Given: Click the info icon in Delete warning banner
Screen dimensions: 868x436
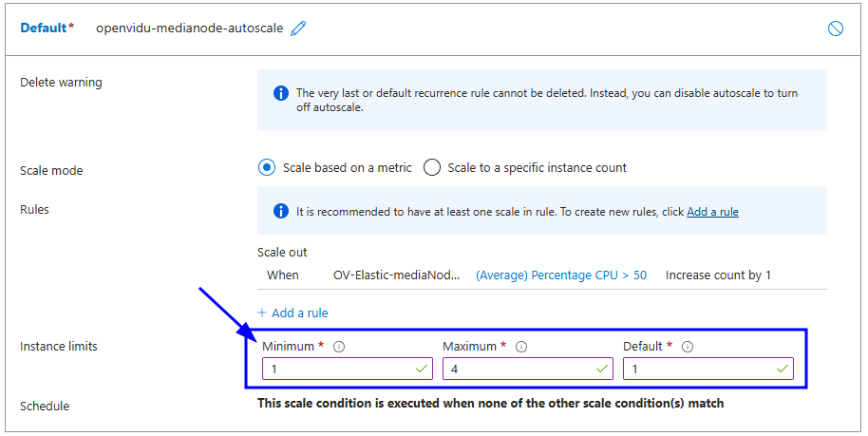Looking at the screenshot, I should coord(281,93).
